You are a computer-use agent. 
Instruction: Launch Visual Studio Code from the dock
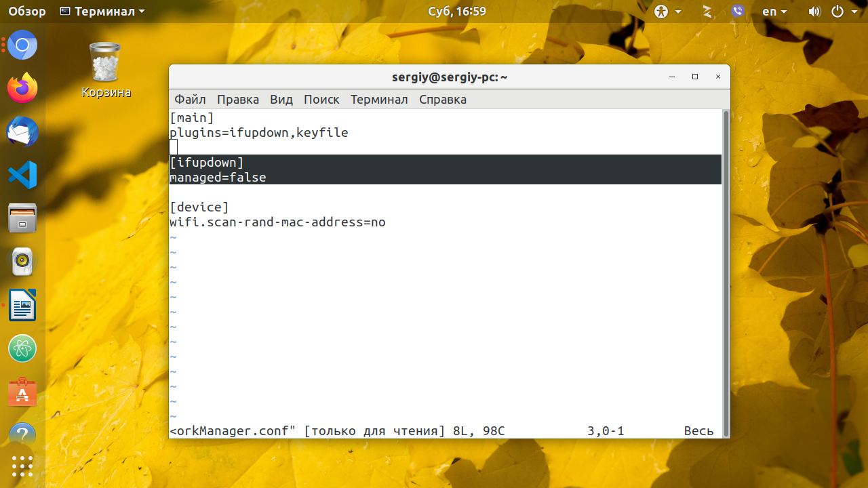click(22, 175)
